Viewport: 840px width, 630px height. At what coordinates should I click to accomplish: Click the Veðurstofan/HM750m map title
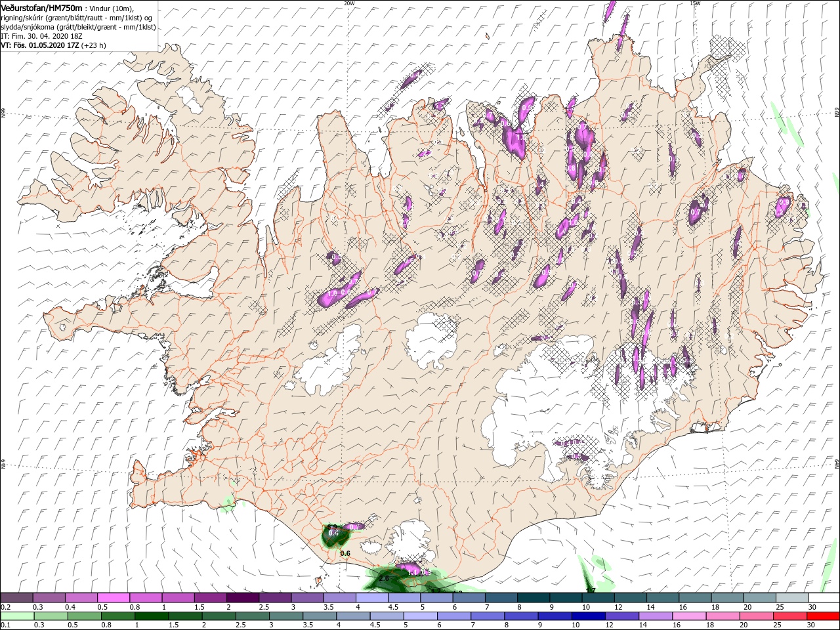tap(41, 7)
